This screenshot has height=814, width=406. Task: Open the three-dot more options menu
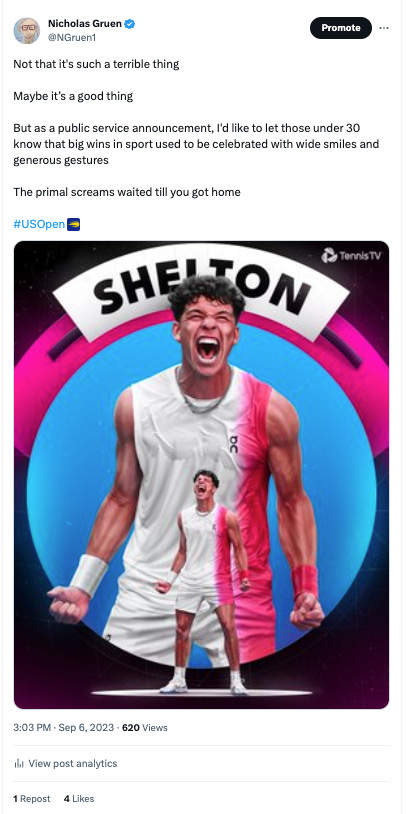(384, 28)
